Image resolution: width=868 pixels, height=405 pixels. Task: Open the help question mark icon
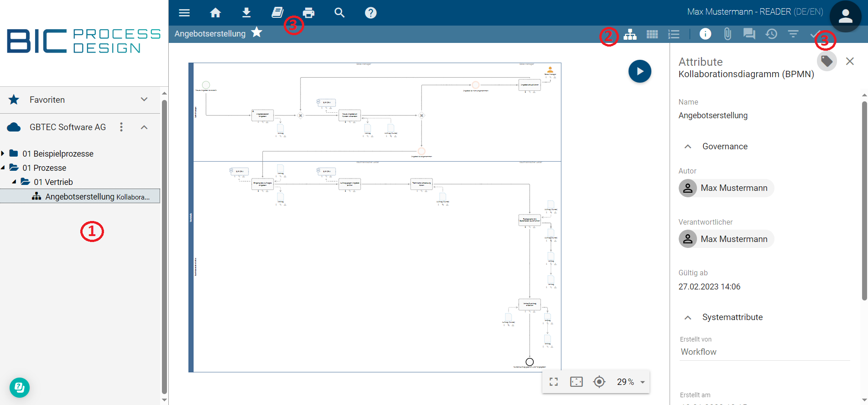(371, 13)
